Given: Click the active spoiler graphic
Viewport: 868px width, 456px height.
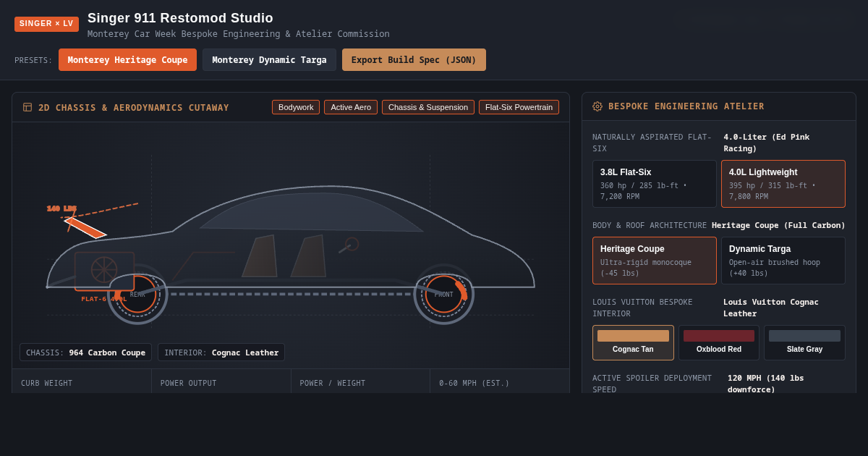Looking at the screenshot, I should point(85,227).
